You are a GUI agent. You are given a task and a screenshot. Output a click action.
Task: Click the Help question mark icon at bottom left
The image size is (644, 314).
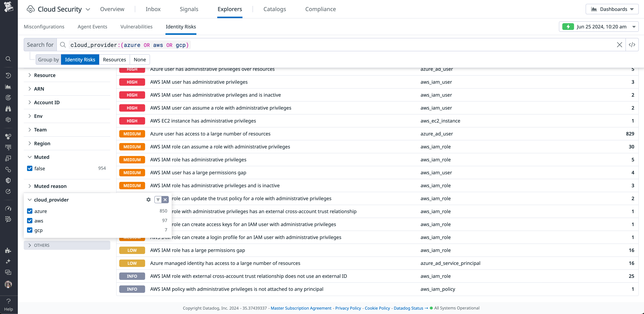[x=8, y=301]
